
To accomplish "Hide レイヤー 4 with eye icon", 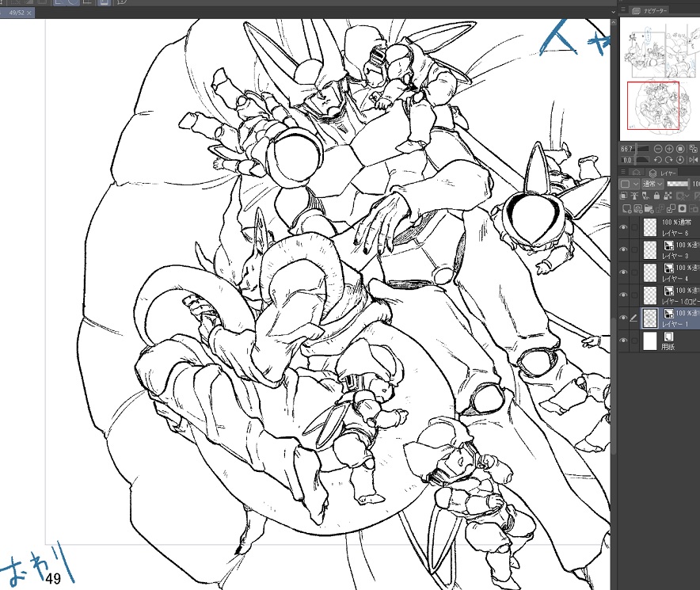I will coord(624,272).
